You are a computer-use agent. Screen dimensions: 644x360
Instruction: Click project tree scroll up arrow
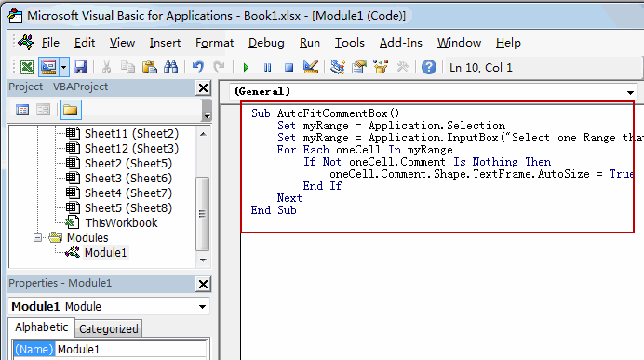pyautogui.click(x=203, y=134)
